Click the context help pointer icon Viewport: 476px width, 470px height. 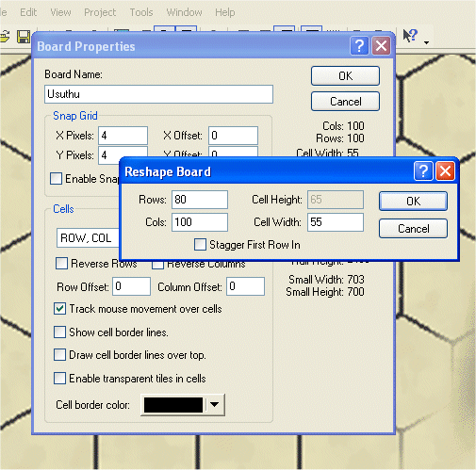coord(410,36)
